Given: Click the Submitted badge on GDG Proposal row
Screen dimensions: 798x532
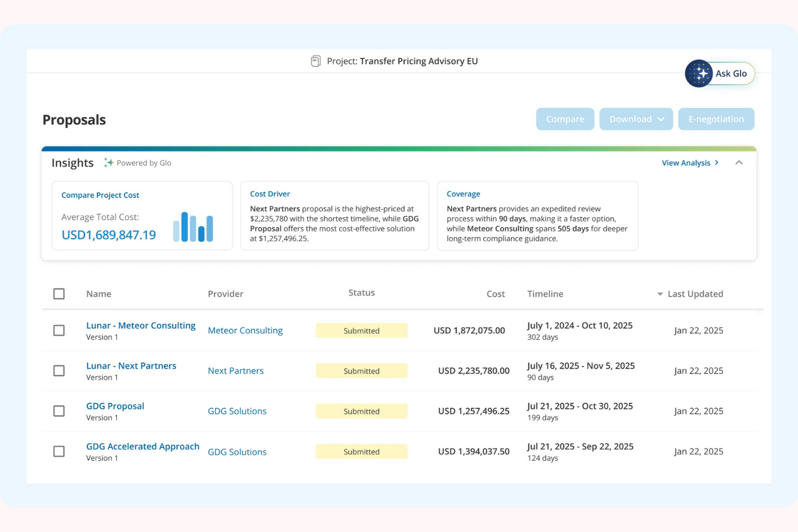Looking at the screenshot, I should [x=361, y=411].
